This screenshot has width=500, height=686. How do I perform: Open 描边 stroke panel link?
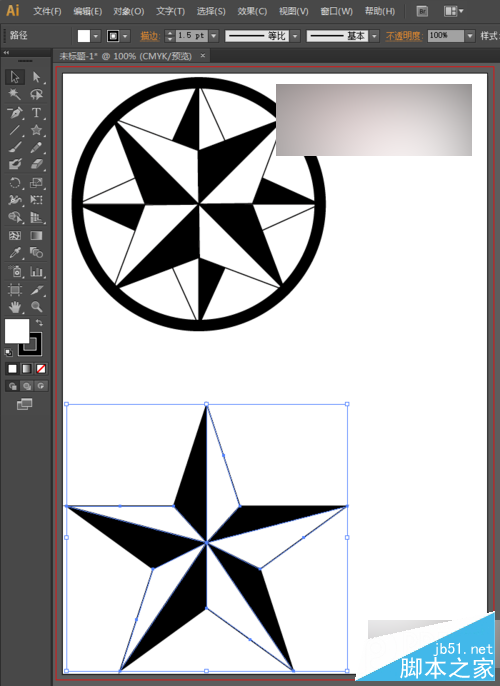150,36
